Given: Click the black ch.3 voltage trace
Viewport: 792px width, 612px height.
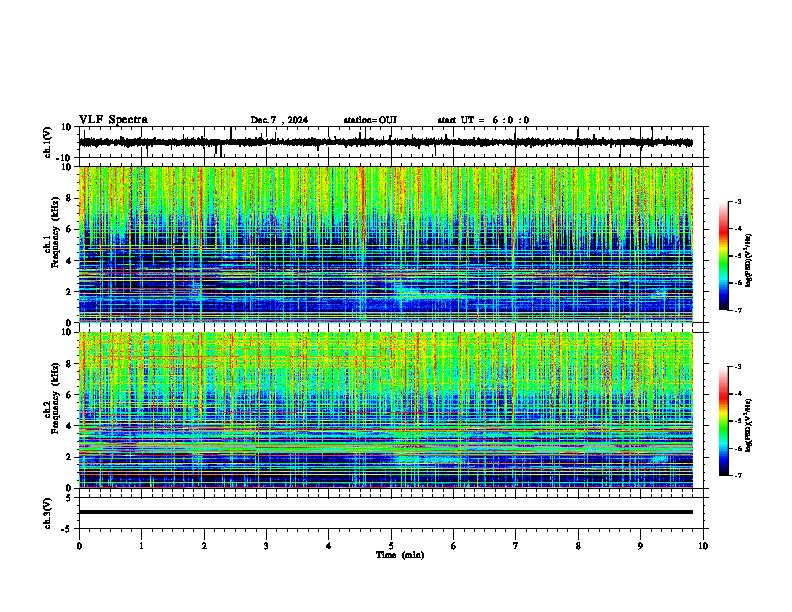Looking at the screenshot, I should (385, 512).
